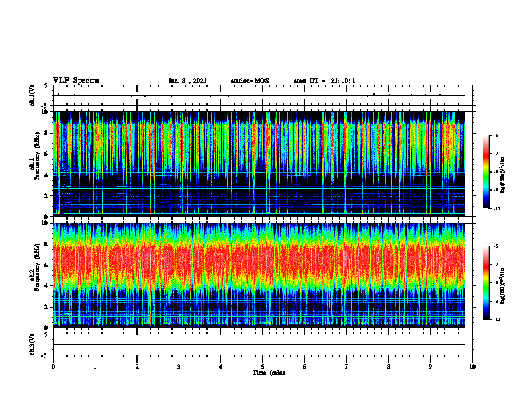Click time-axis tick label "2"

click(x=137, y=367)
